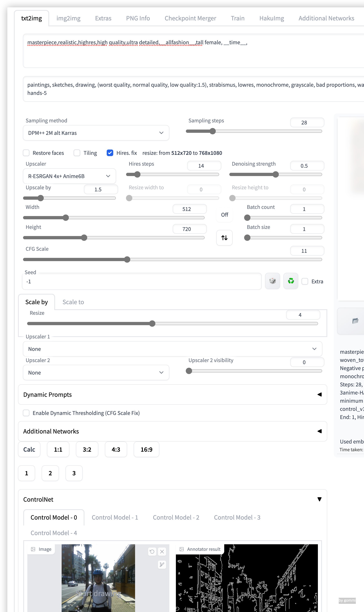This screenshot has height=612, width=364.
Task: Open the output folder icon
Action: coord(355,321)
